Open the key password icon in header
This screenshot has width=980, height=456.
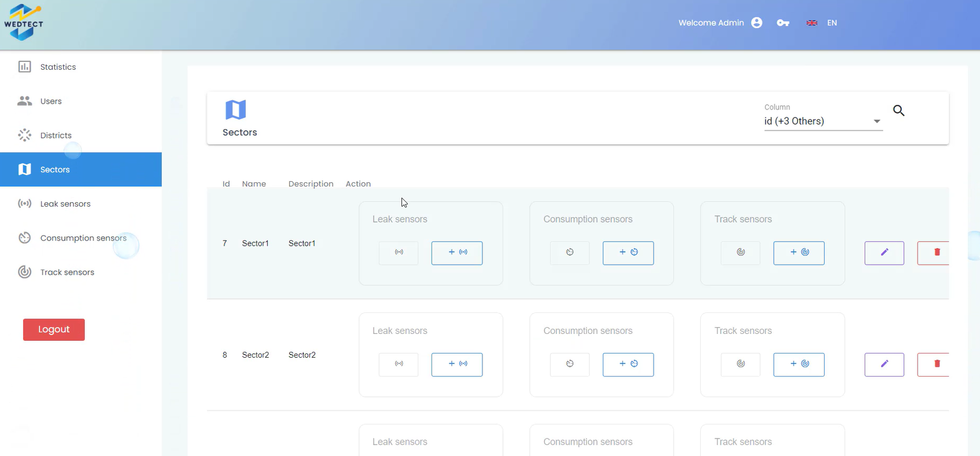(783, 23)
